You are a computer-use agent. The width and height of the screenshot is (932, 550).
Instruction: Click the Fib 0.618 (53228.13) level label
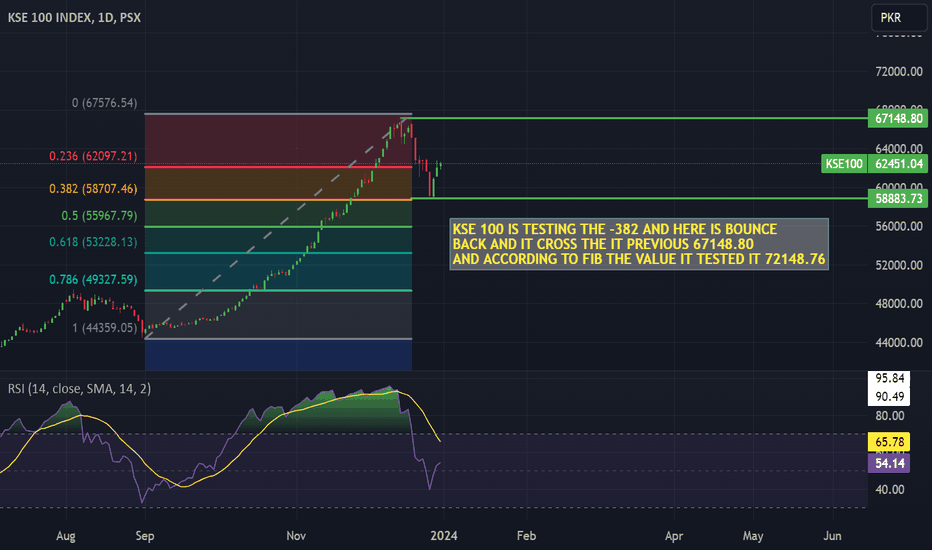93,242
